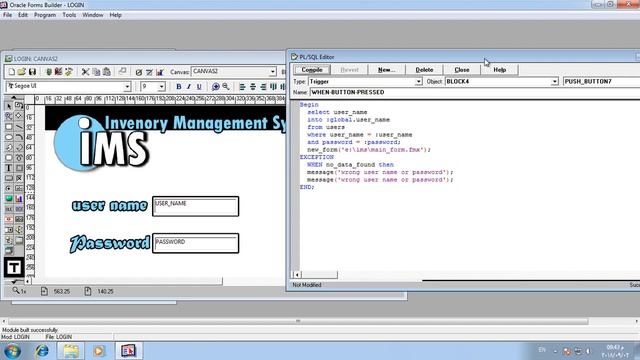Screen dimensions: 640x360
Task: Click the 'EXCEPTION' keyword in code
Action: pyautogui.click(x=317, y=157)
